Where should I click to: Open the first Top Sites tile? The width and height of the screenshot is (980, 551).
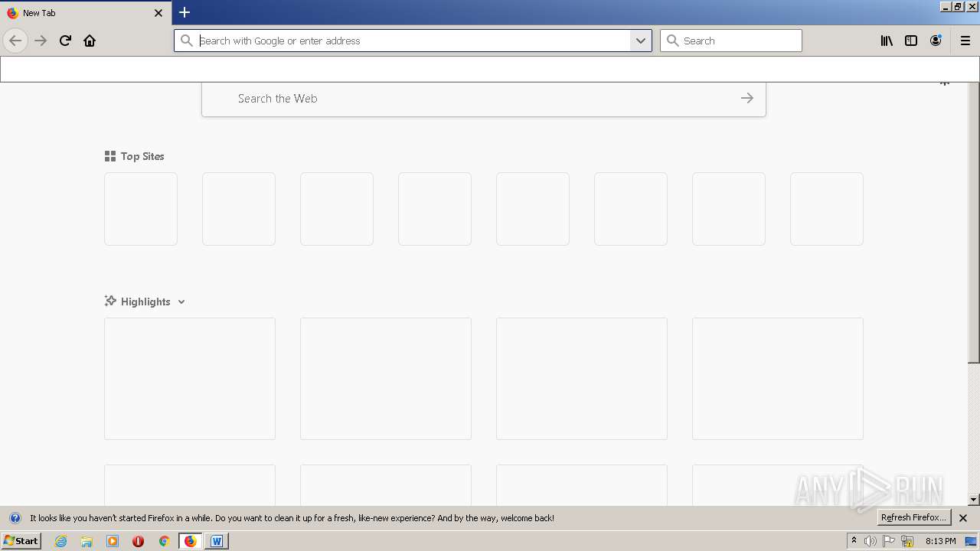(x=141, y=209)
